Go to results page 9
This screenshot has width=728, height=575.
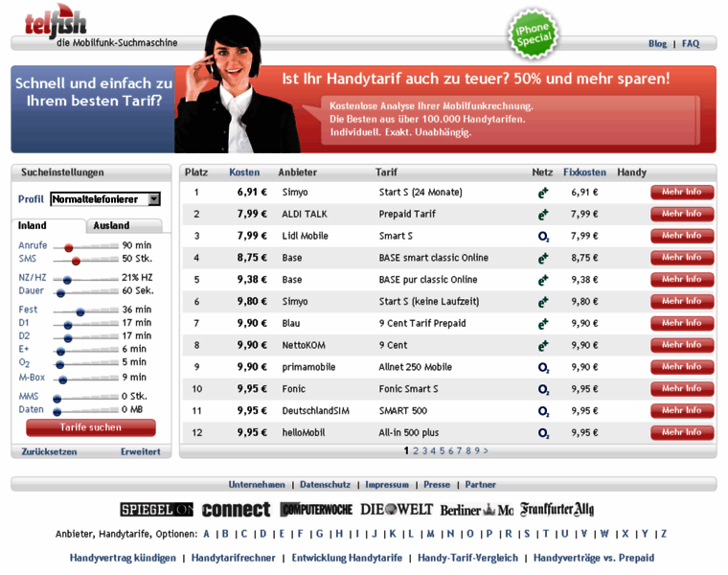point(477,451)
